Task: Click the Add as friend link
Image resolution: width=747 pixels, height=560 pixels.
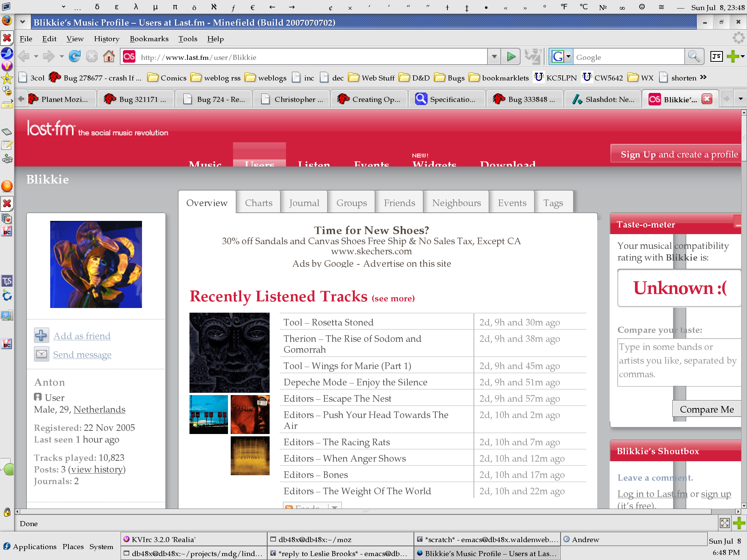Action: coord(82,336)
